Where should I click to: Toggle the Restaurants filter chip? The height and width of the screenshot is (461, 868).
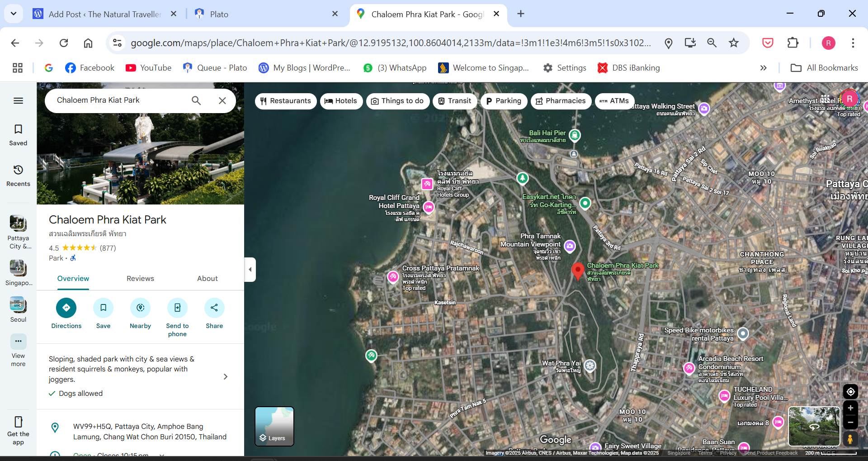click(x=286, y=101)
